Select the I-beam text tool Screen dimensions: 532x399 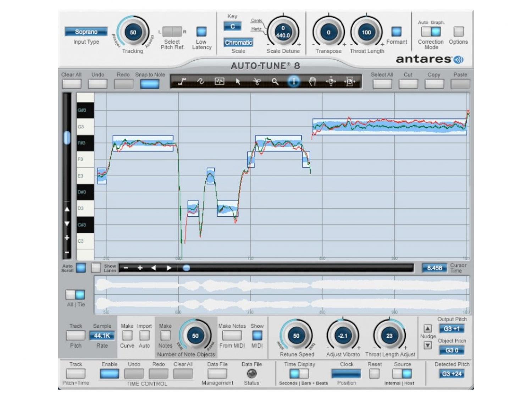(x=294, y=82)
